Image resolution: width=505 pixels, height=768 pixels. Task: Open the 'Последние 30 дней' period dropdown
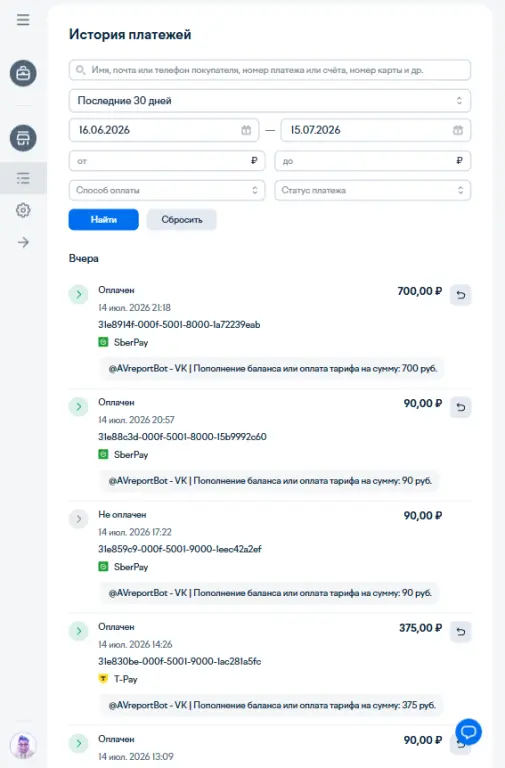point(270,101)
